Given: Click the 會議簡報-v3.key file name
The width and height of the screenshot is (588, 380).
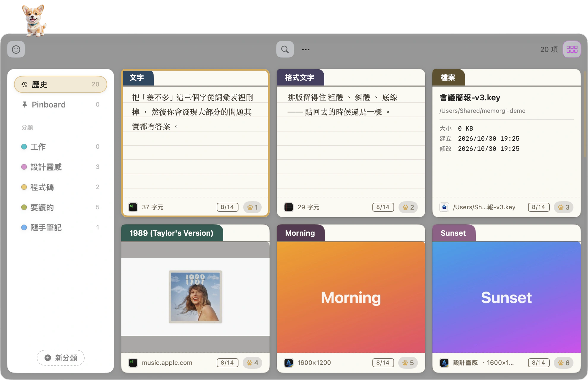Looking at the screenshot, I should tap(470, 98).
